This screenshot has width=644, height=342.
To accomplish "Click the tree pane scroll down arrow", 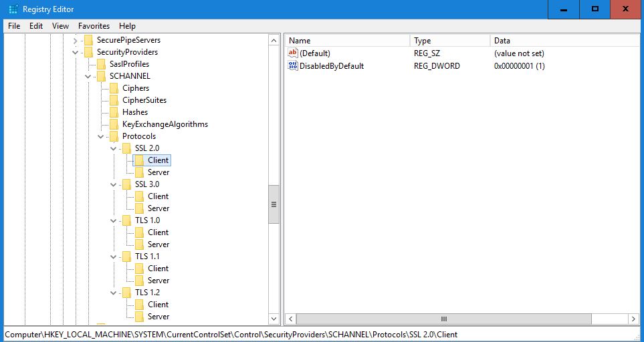I will tap(274, 318).
